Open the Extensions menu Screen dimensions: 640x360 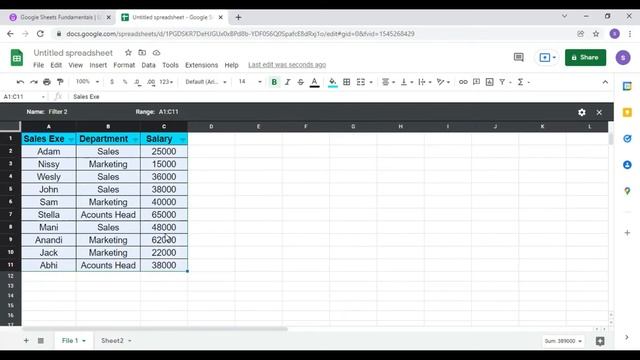[x=201, y=65]
